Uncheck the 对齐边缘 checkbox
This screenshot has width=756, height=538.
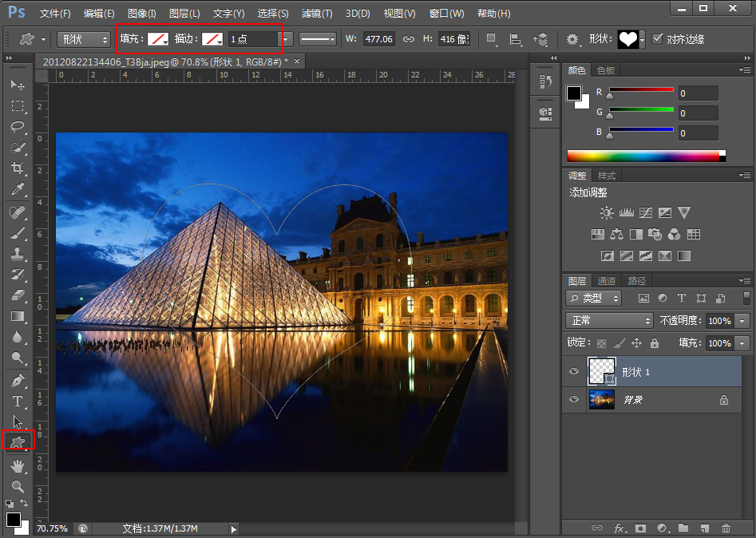click(x=658, y=39)
